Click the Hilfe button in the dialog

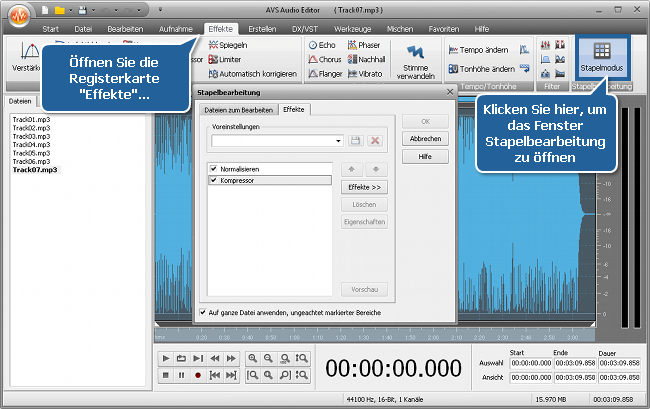point(425,157)
